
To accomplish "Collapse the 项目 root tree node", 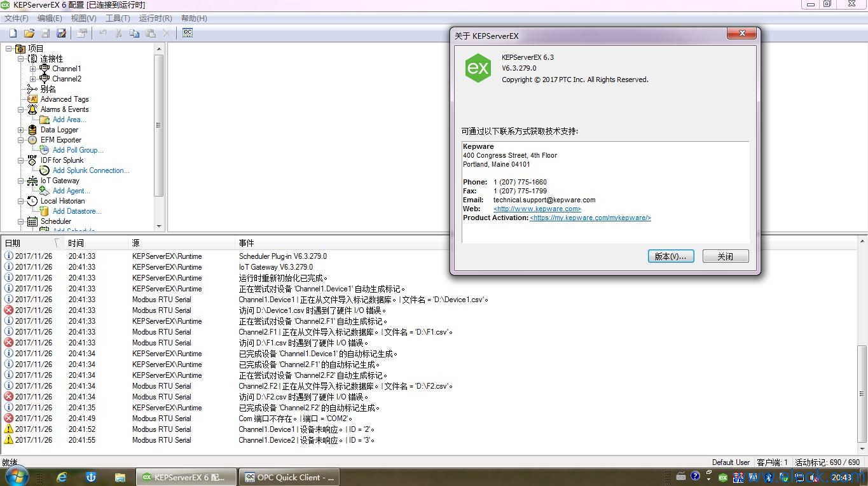I will pos(9,48).
